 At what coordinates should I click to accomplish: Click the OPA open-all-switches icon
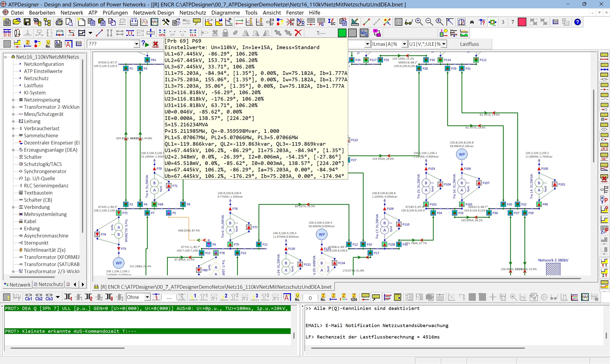pyautogui.click(x=162, y=33)
